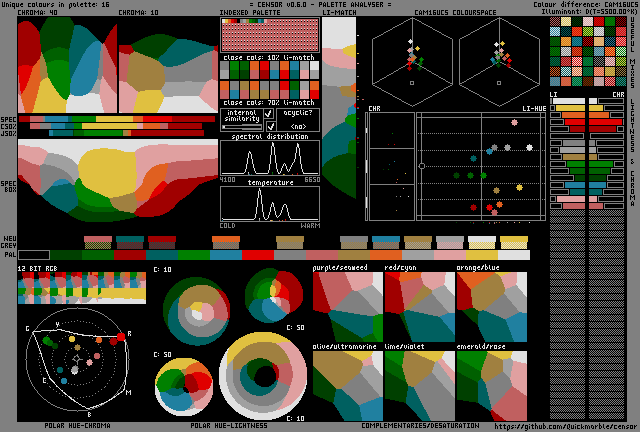Select the olive/ultramarine complementaries map
This screenshot has height=432, width=640.
click(347, 384)
